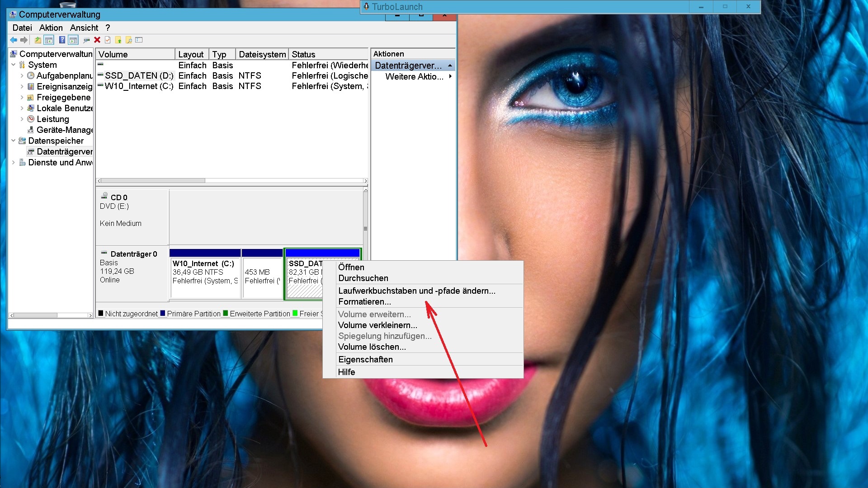This screenshot has height=488, width=868.
Task: Choose Volume verkleinern... in the context menu
Action: [x=423, y=325]
